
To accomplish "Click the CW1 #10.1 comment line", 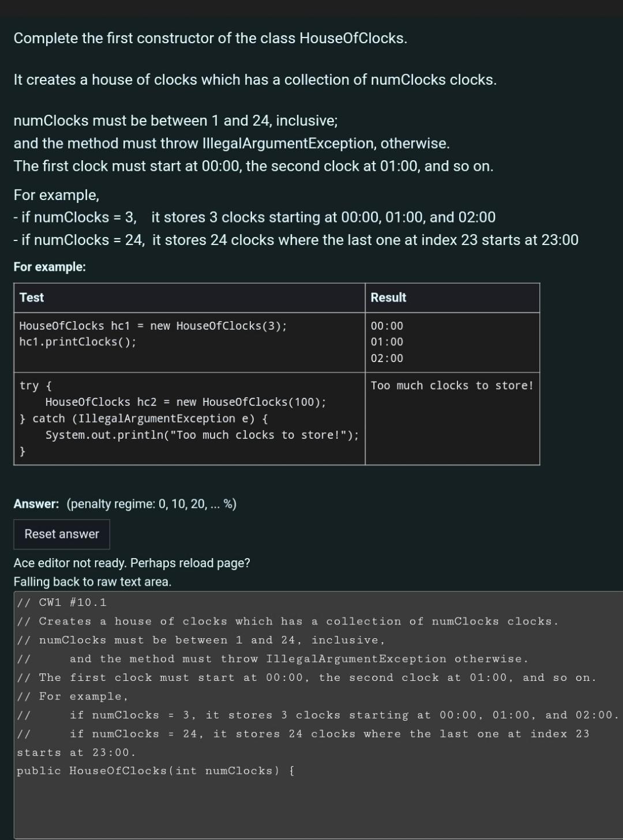I will (x=62, y=602).
